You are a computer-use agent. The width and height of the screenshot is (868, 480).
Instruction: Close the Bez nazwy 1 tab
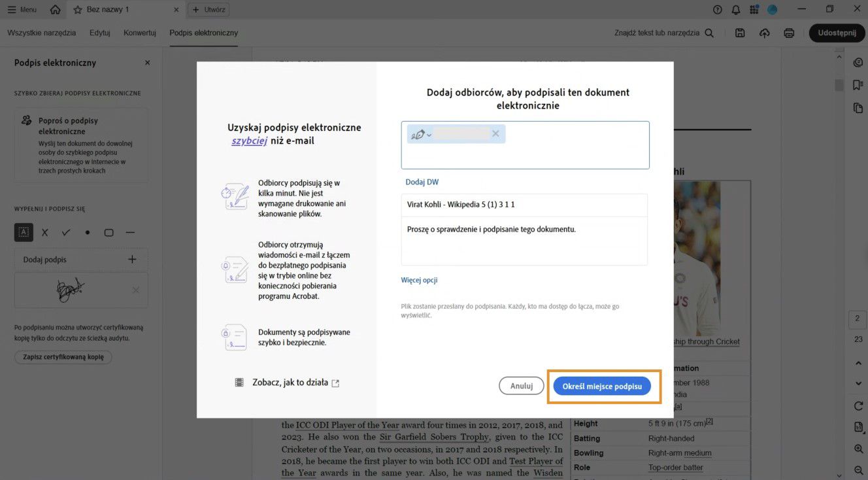point(176,10)
